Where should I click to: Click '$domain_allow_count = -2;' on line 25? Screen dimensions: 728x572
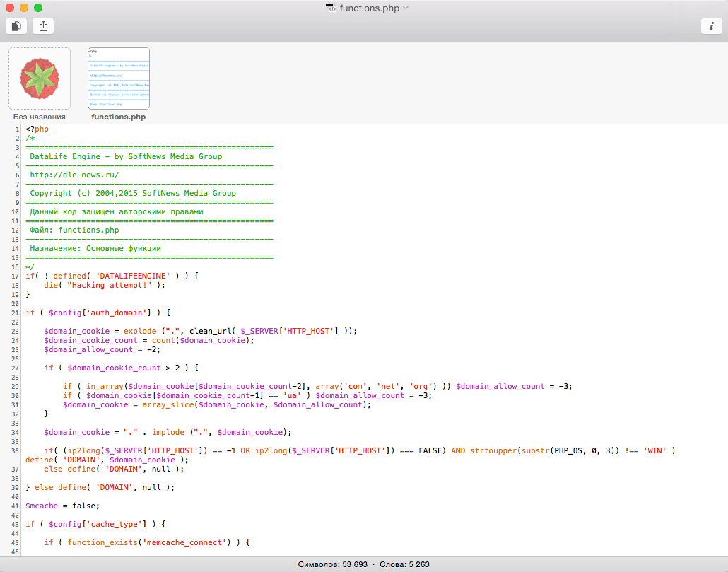click(102, 349)
